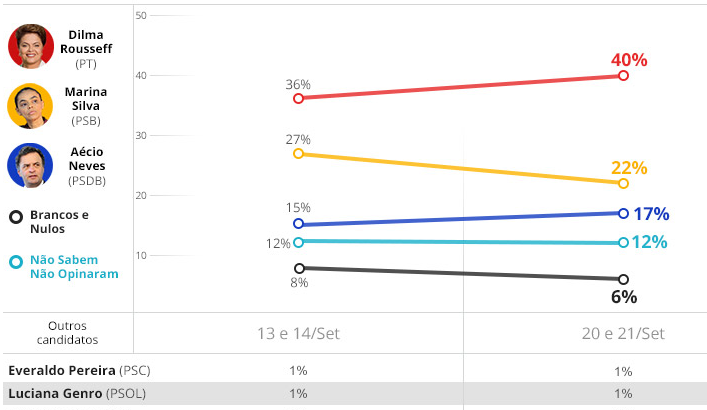Select the red 36% data point
Viewport: 707px width, 410px height.
[x=298, y=98]
